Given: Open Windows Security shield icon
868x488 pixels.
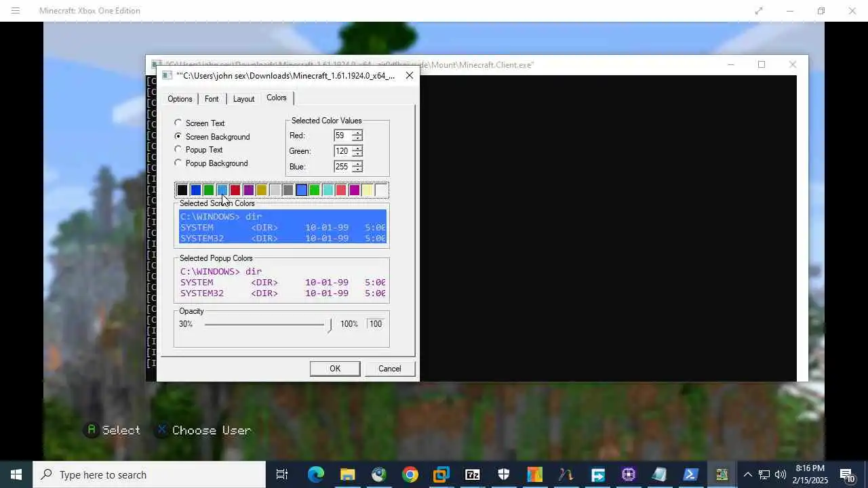Looking at the screenshot, I should tap(503, 474).
